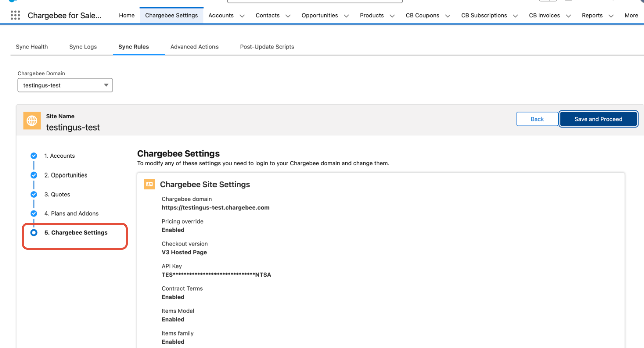Screen dimensions: 644x348
Task: Switch to the Sync Health tab
Action: click(x=32, y=47)
